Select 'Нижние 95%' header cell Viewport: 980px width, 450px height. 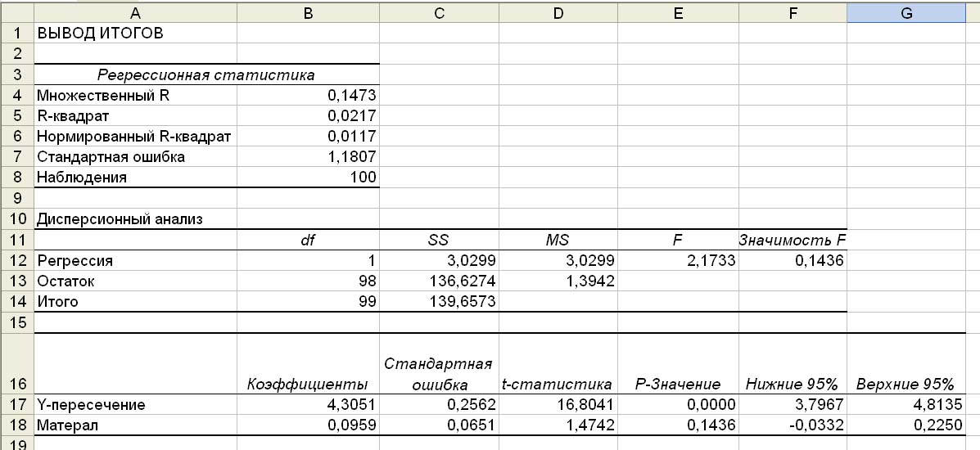coord(793,363)
